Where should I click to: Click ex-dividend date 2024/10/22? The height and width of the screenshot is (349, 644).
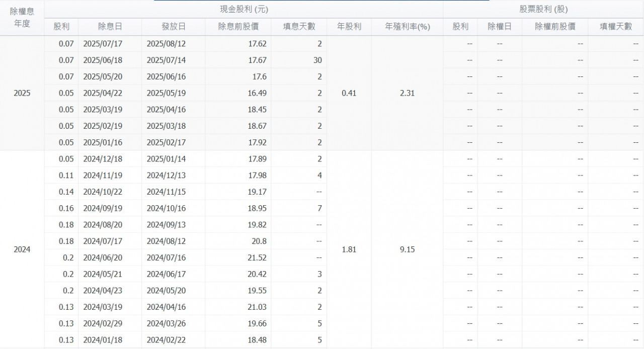(103, 192)
